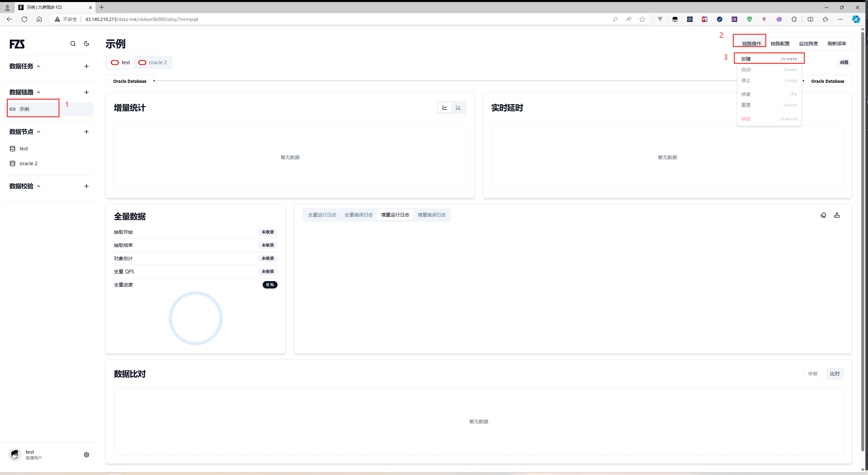Download logs with download icon

click(837, 215)
